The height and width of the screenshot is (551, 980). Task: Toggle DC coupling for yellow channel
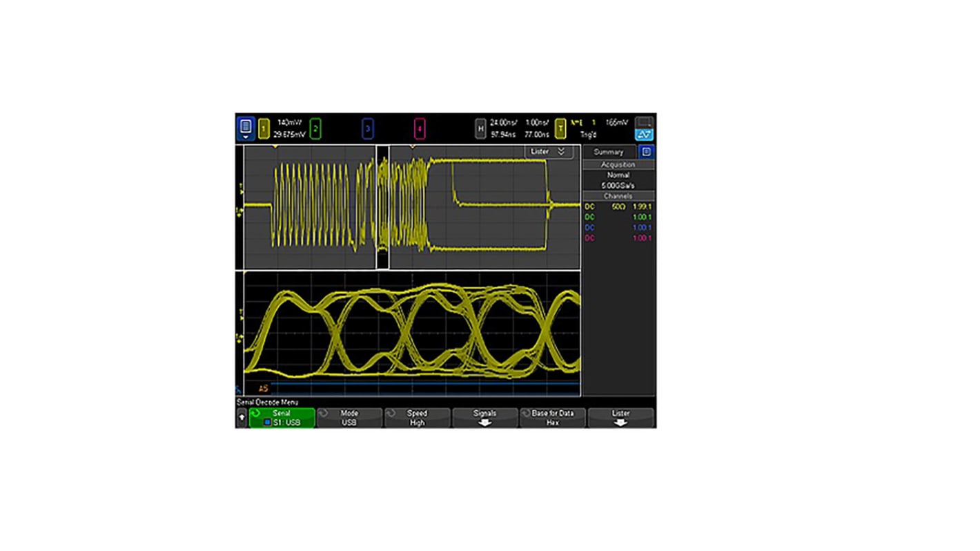(589, 206)
